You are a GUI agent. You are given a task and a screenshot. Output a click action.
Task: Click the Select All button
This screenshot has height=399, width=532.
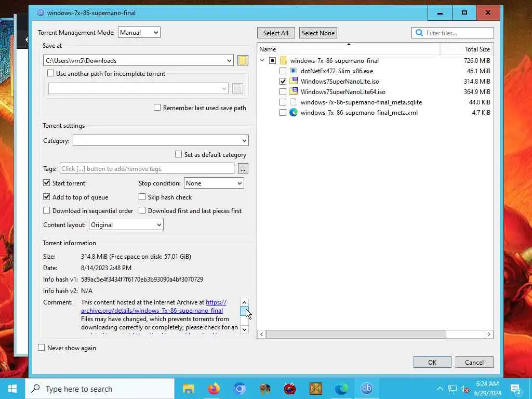[276, 33]
